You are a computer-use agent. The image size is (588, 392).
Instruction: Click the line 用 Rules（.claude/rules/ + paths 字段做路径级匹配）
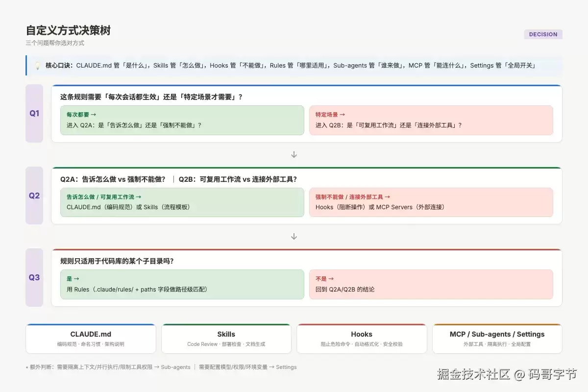(x=139, y=290)
